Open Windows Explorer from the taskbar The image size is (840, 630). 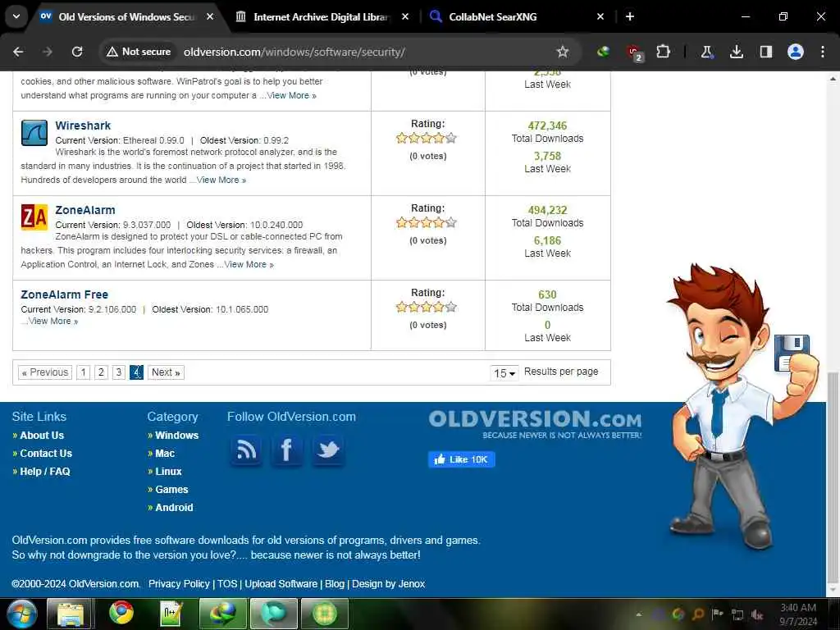click(x=71, y=614)
